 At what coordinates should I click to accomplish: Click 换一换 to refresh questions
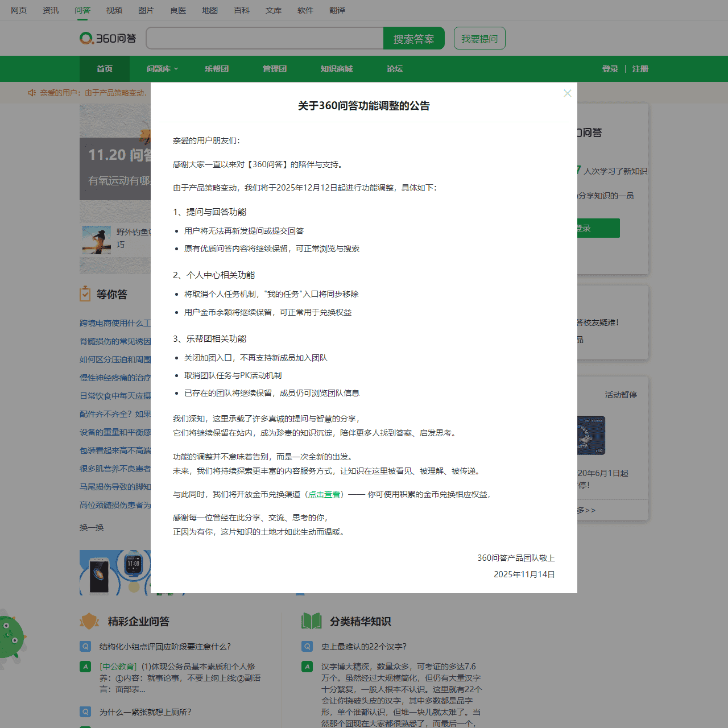92,527
